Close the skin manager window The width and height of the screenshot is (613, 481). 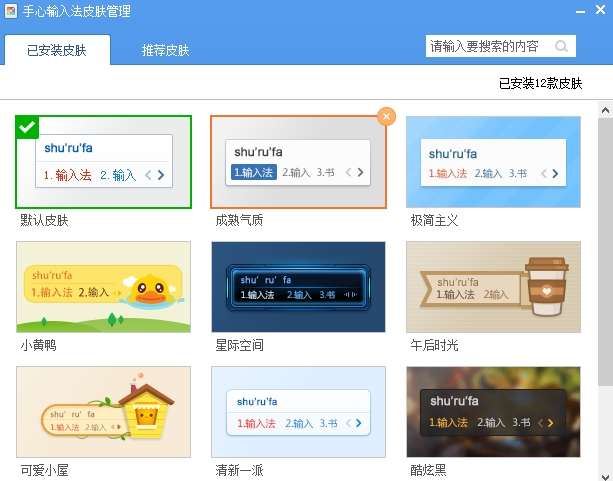pos(600,10)
